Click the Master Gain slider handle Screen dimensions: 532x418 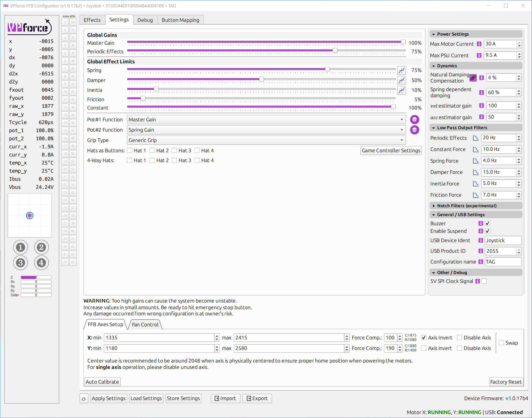403,42
